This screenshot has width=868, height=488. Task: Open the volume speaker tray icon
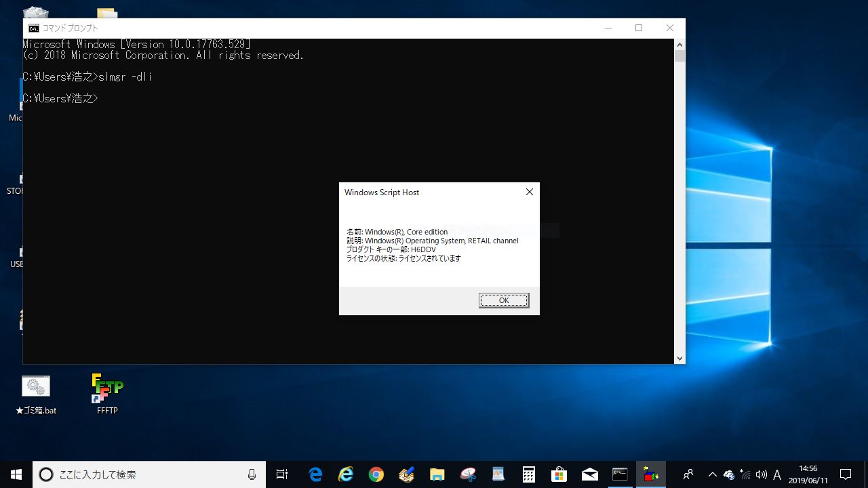click(x=762, y=474)
